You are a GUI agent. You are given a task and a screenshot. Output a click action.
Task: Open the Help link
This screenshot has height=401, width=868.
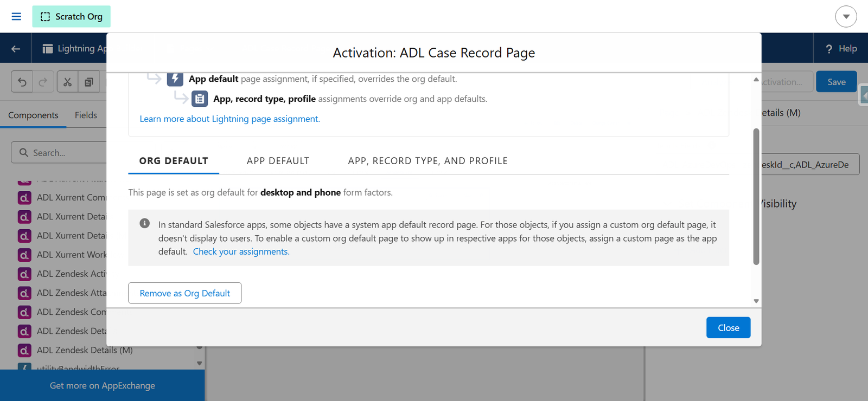tap(841, 48)
